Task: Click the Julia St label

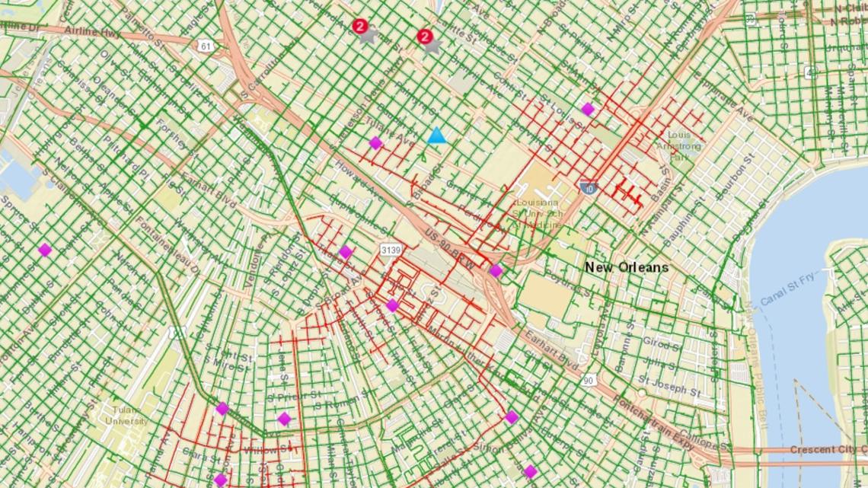Action: [x=660, y=364]
